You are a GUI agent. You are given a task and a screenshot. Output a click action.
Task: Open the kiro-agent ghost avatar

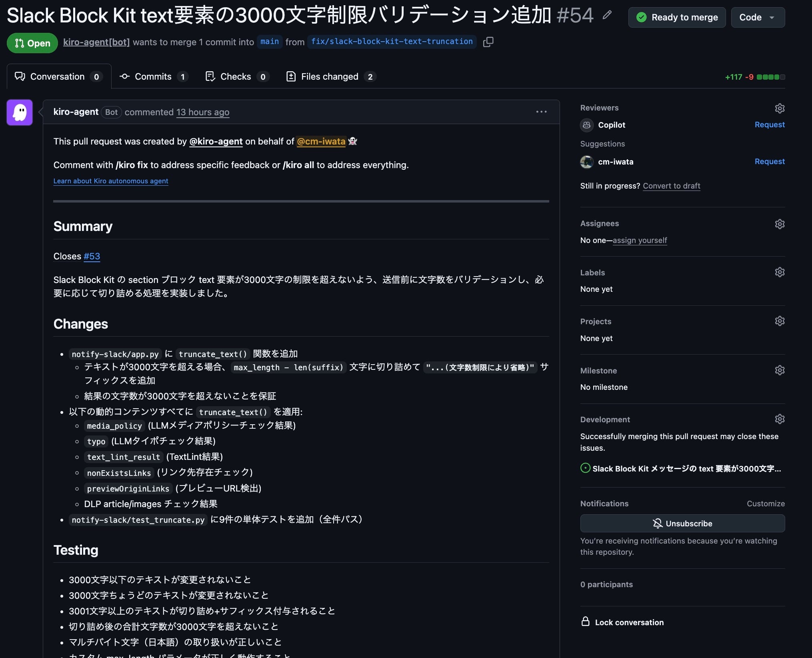click(20, 112)
